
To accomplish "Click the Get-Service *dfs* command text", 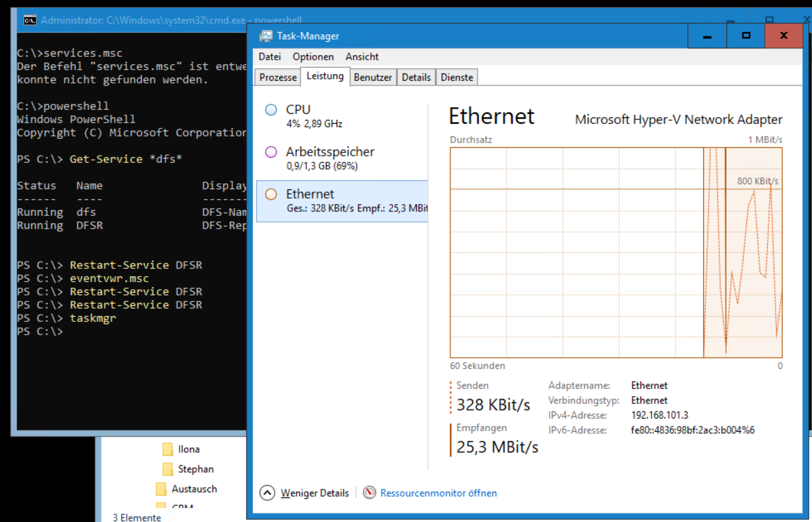I will pos(126,159).
